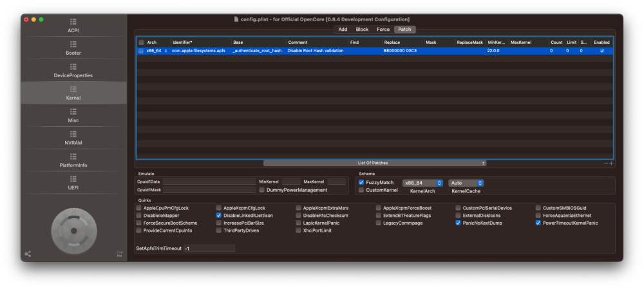Disable the FuzzyMatch checkbox
The image size is (644, 289).
click(361, 182)
